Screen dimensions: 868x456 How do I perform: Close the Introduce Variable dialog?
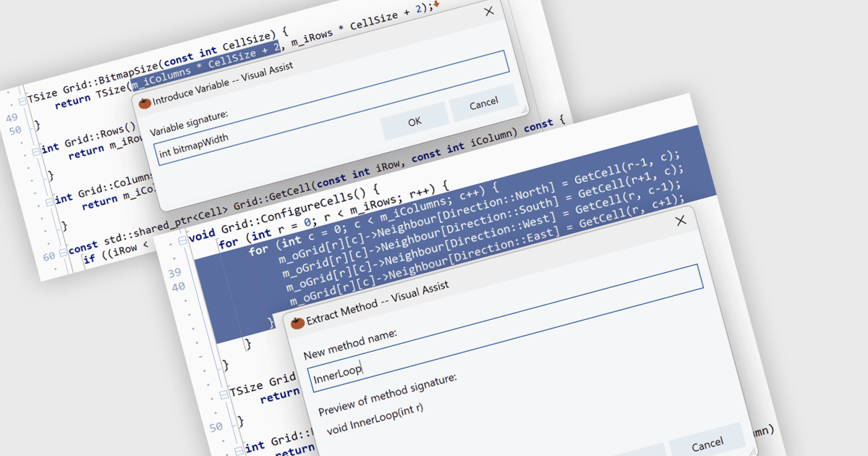coord(489,12)
